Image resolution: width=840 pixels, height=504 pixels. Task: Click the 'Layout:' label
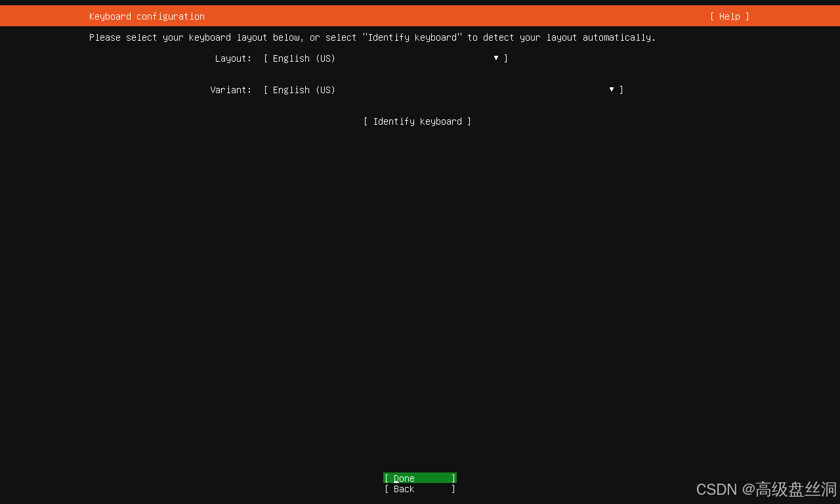click(234, 58)
